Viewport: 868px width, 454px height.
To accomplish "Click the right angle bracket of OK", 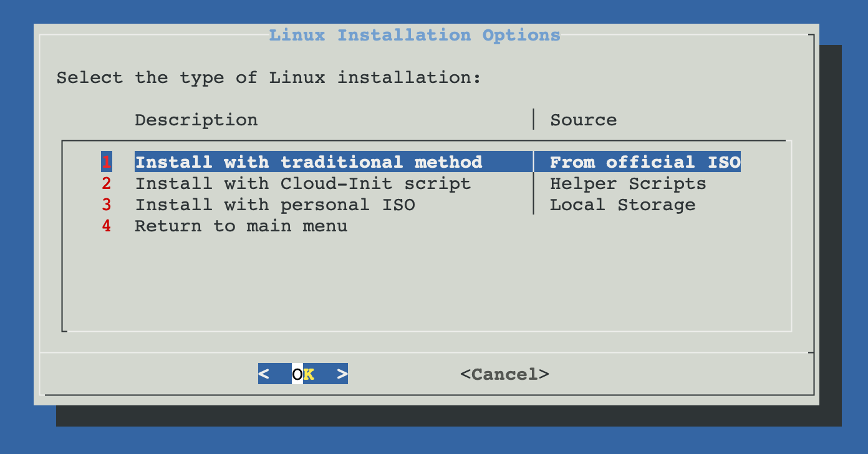I will pyautogui.click(x=342, y=374).
